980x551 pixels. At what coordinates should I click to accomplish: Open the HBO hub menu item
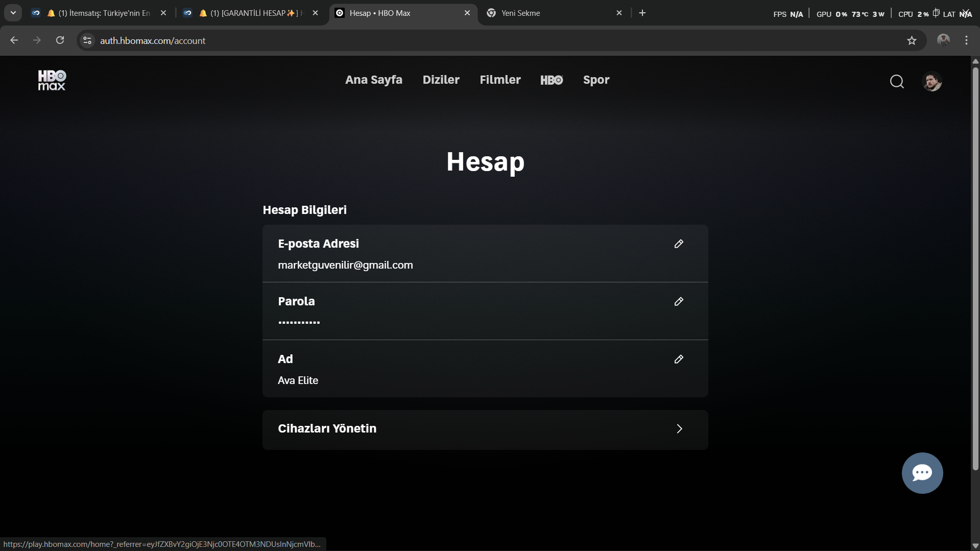pos(552,80)
